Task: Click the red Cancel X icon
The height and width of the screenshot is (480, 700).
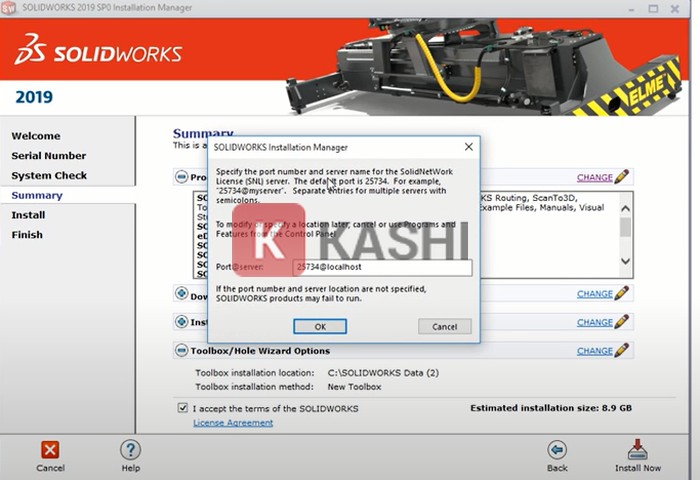Action: (x=50, y=450)
